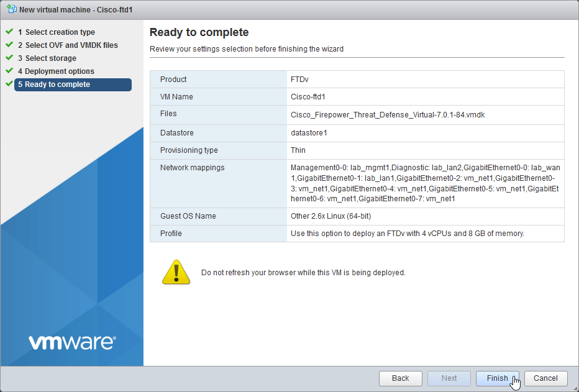Click the VM Name value Cisco-ftd1

click(308, 97)
